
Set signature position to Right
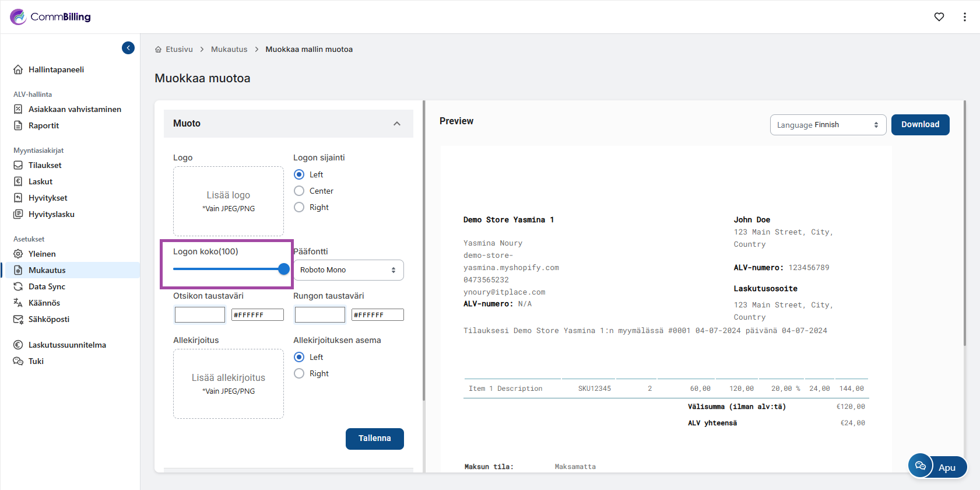(x=299, y=373)
